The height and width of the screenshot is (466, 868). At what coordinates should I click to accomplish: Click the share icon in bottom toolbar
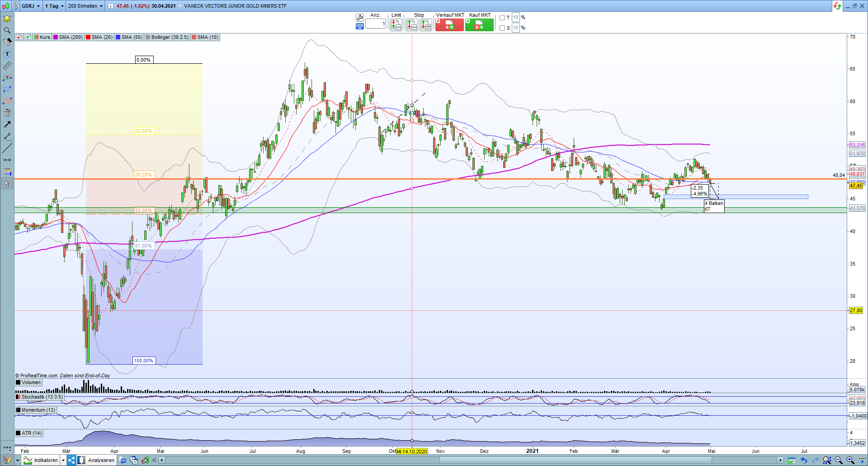coord(71,460)
